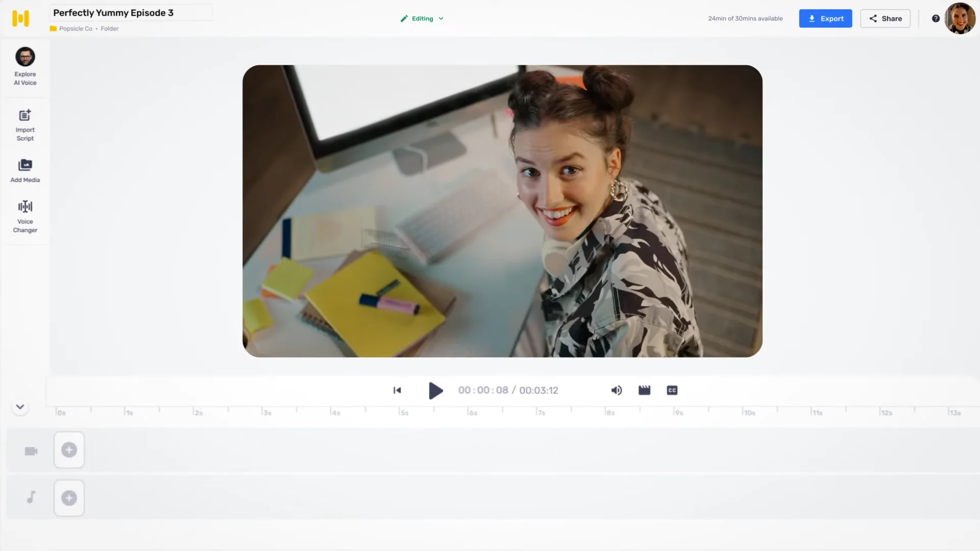The height and width of the screenshot is (551, 980).
Task: Open the user profile dropdown
Action: [x=961, y=18]
